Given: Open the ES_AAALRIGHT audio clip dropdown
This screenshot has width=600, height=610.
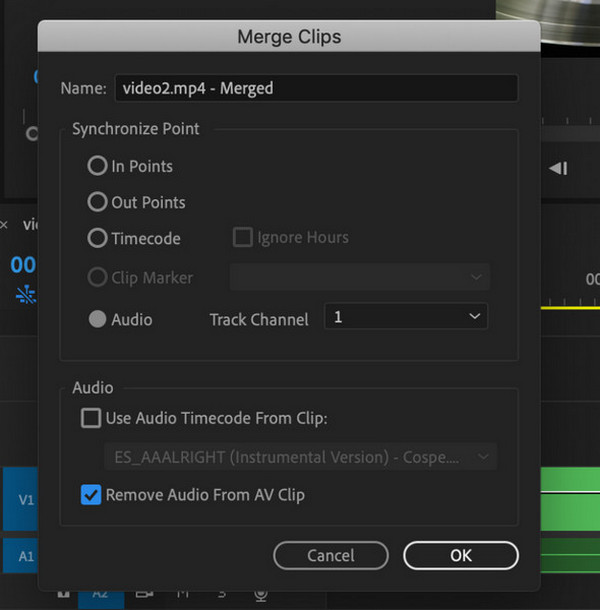Looking at the screenshot, I should click(x=300, y=457).
